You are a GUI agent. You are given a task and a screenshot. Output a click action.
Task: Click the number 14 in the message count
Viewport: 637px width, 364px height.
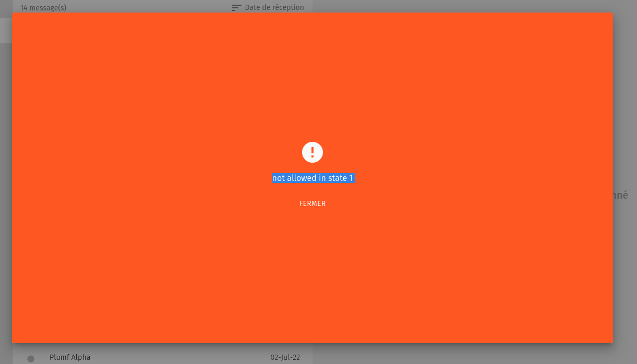(x=24, y=8)
